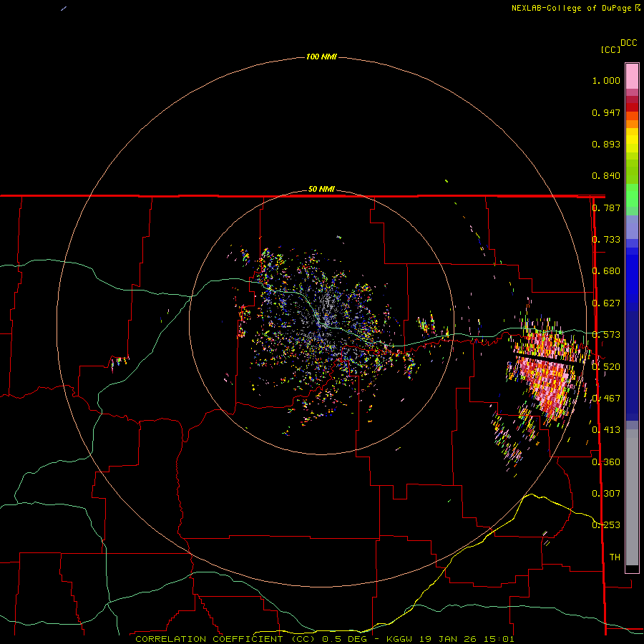Pick the red color bar segment
Image resolution: width=644 pixels, height=644 pixels.
632,107
